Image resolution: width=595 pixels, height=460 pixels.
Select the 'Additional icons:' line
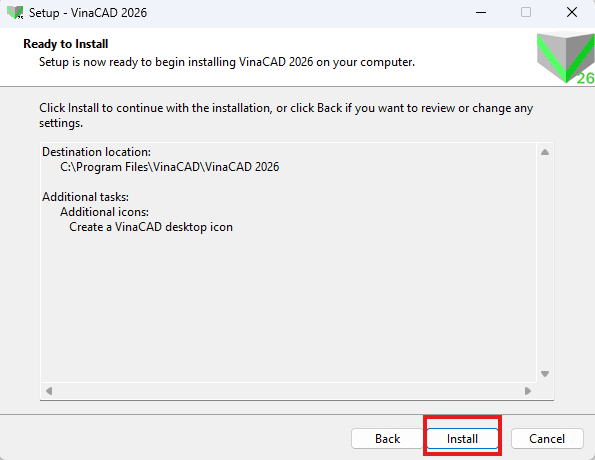pyautogui.click(x=104, y=211)
